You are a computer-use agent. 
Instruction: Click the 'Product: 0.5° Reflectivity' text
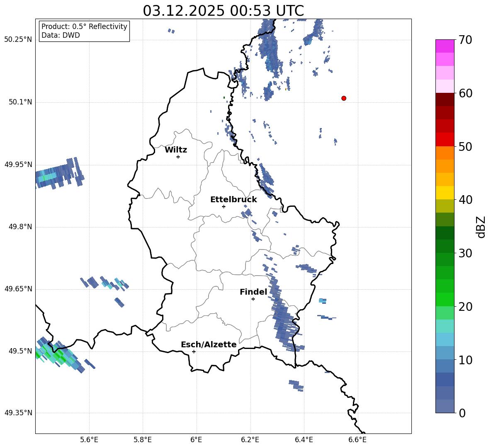point(84,26)
